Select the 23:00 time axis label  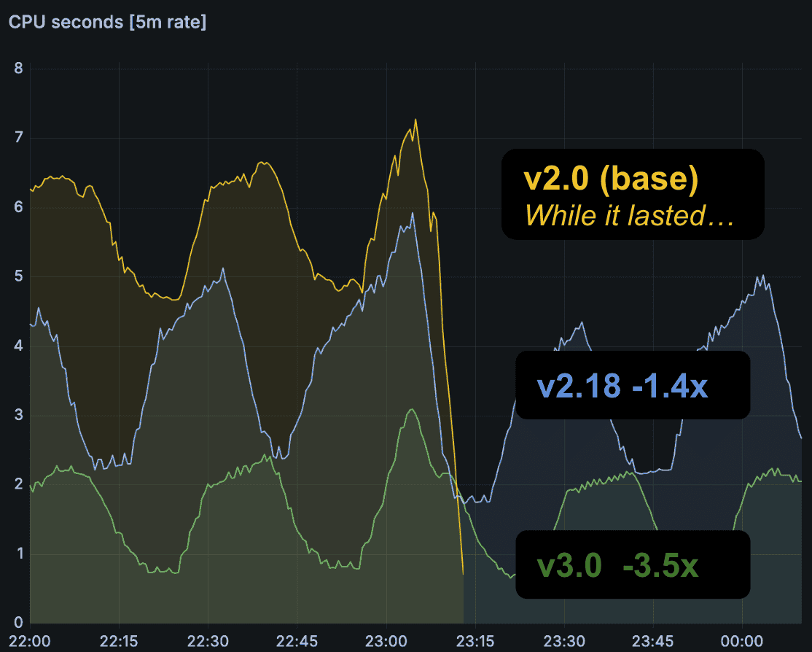coord(386,640)
